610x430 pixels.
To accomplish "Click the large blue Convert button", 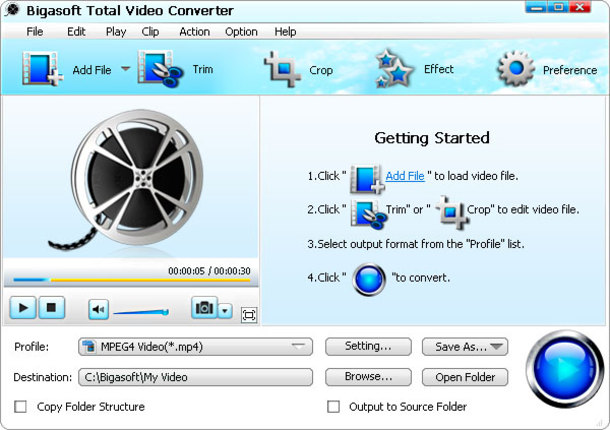I will (564, 368).
